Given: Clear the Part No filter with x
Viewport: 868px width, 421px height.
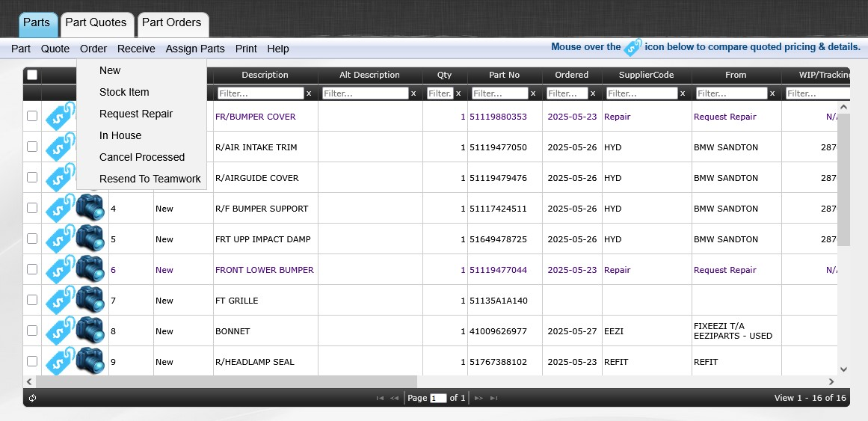Looking at the screenshot, I should coord(533,93).
